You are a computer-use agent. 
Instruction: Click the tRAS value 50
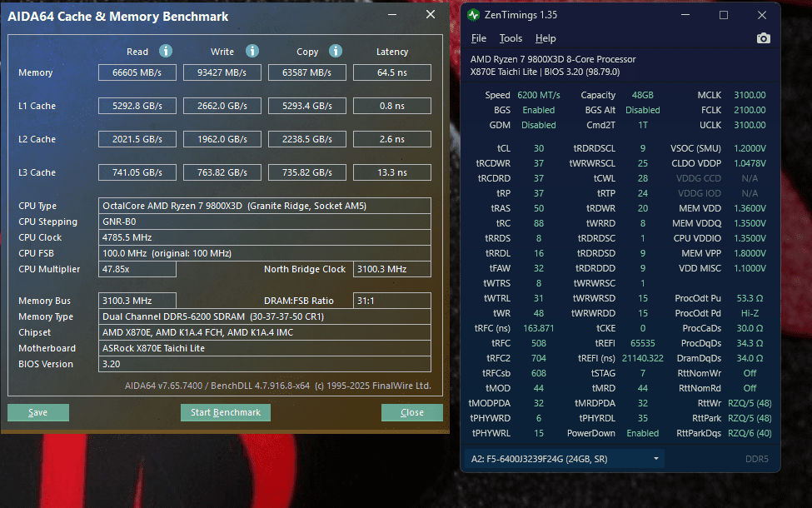pos(539,208)
